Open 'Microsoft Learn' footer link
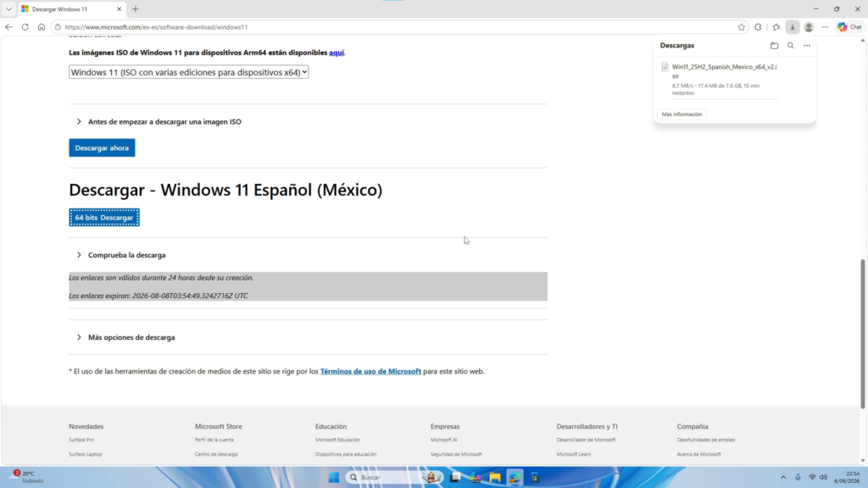868x488 pixels. [x=574, y=454]
